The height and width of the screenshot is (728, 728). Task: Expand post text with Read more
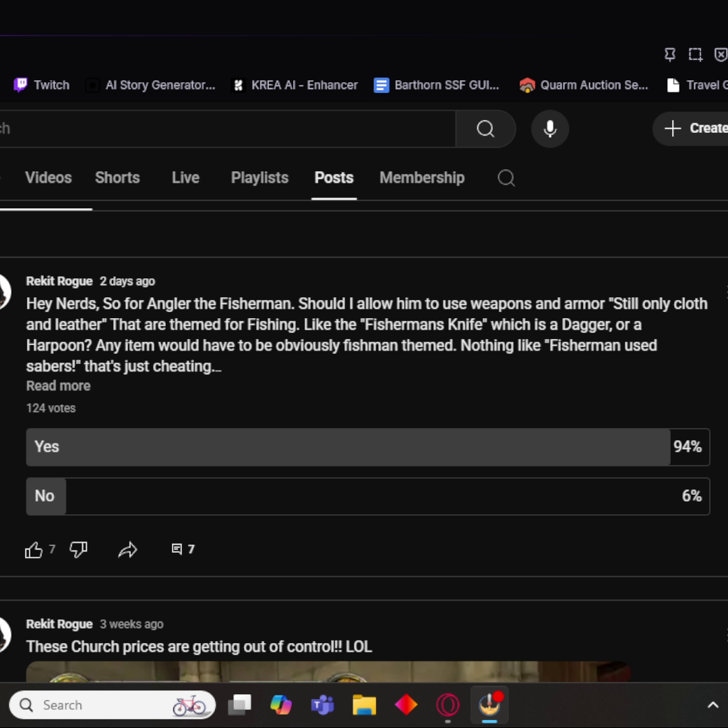tap(58, 386)
